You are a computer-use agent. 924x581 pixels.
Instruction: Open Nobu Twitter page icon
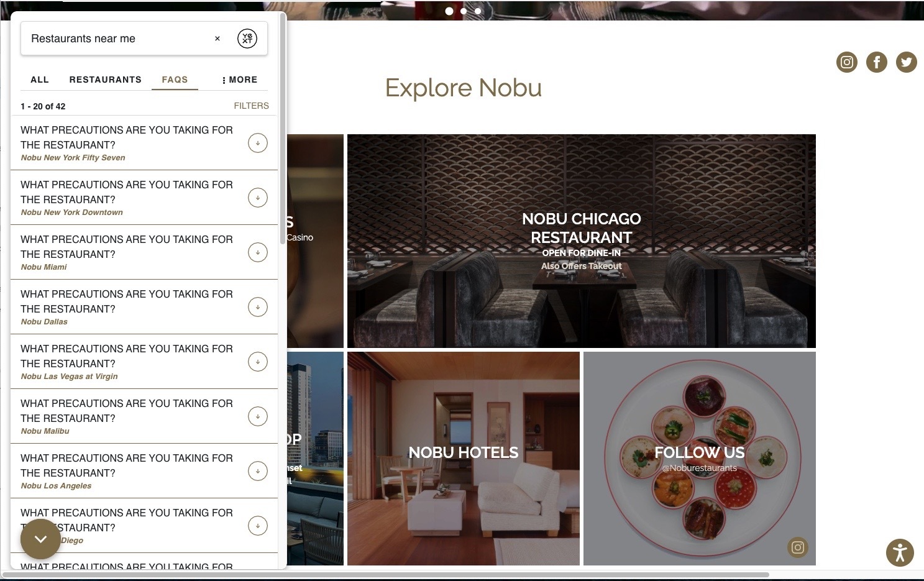coord(907,62)
